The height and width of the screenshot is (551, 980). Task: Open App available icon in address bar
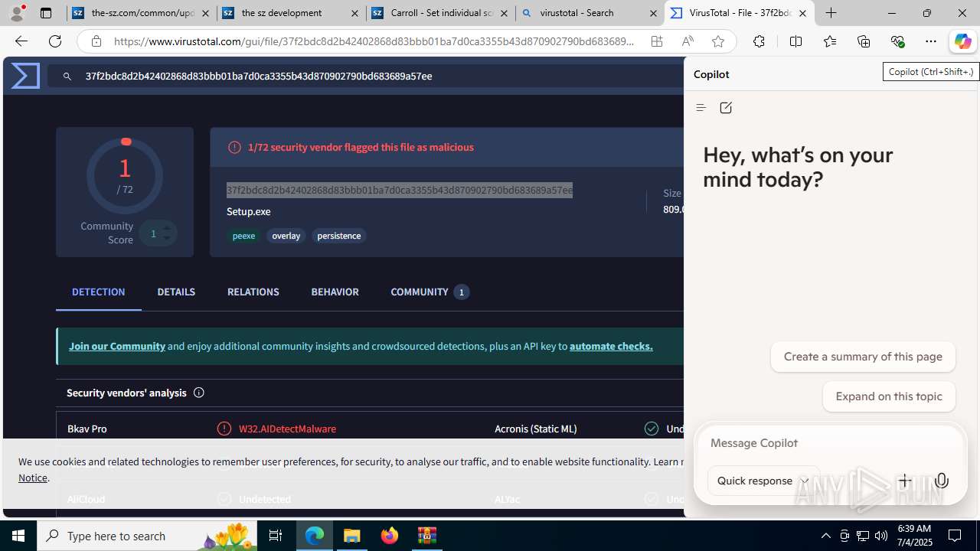(x=657, y=41)
